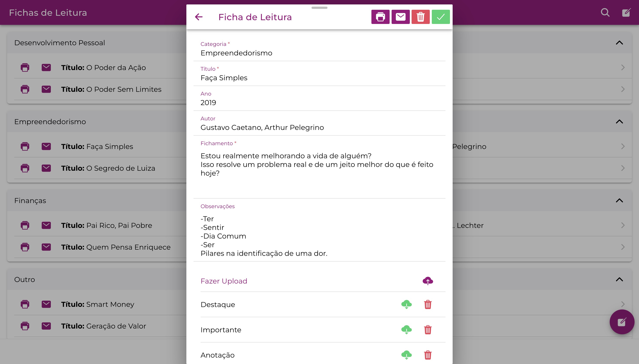The height and width of the screenshot is (364, 639).
Task: Delete this reading card with red trash button
Action: tap(421, 17)
